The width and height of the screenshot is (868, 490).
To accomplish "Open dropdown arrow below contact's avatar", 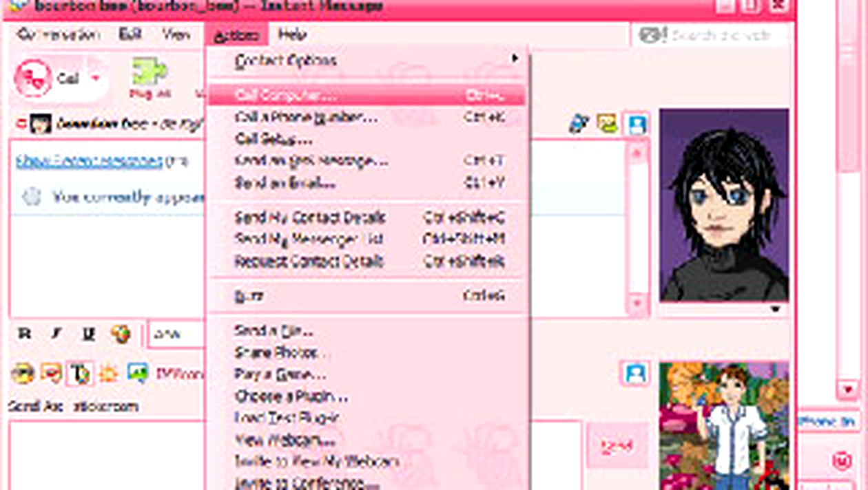I will pyautogui.click(x=776, y=310).
